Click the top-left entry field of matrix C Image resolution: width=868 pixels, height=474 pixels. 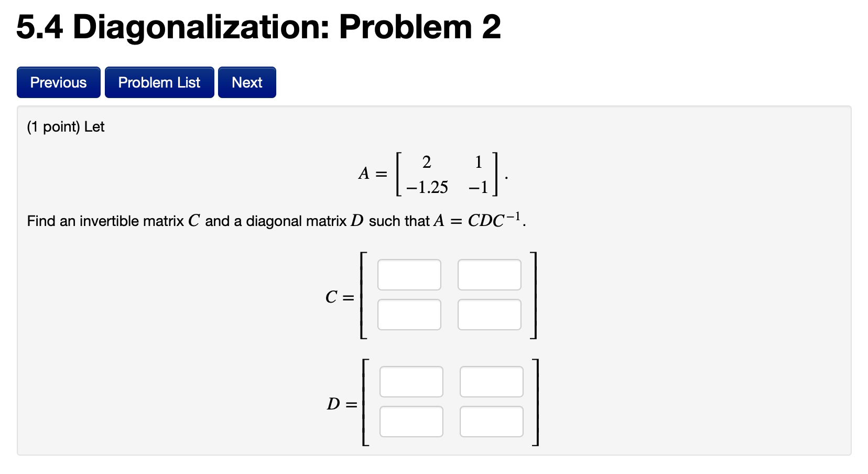[409, 274]
